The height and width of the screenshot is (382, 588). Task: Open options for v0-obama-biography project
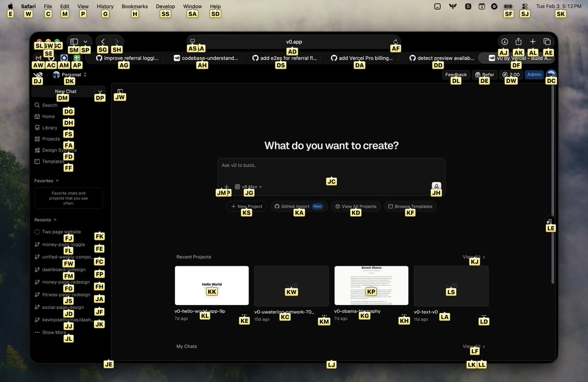(404, 315)
